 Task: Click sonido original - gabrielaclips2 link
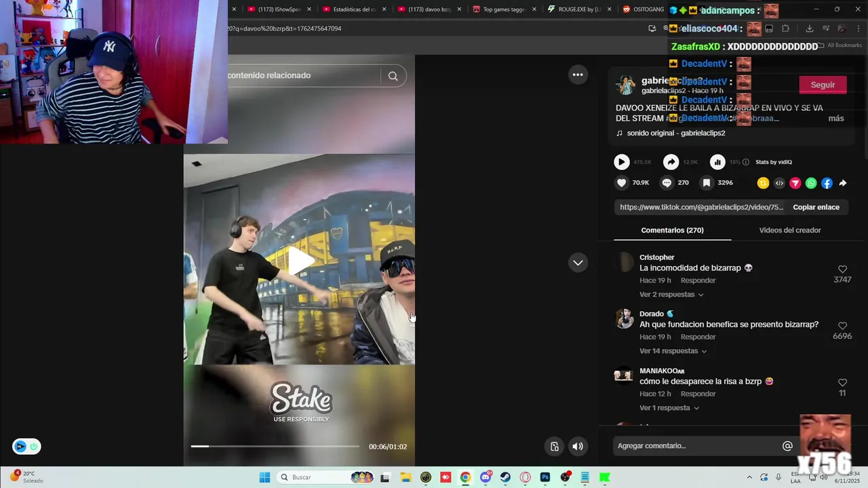coord(676,134)
